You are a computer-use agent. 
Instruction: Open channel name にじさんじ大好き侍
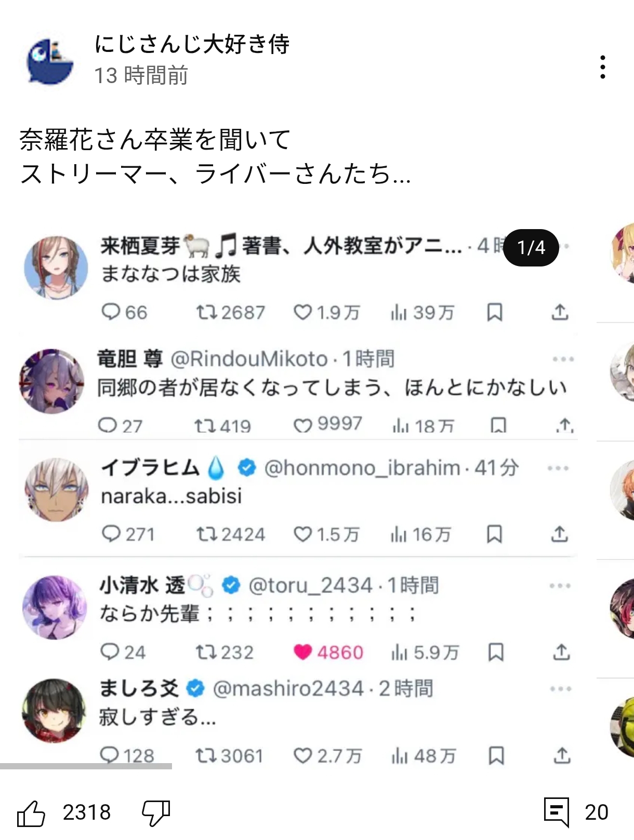(192, 44)
